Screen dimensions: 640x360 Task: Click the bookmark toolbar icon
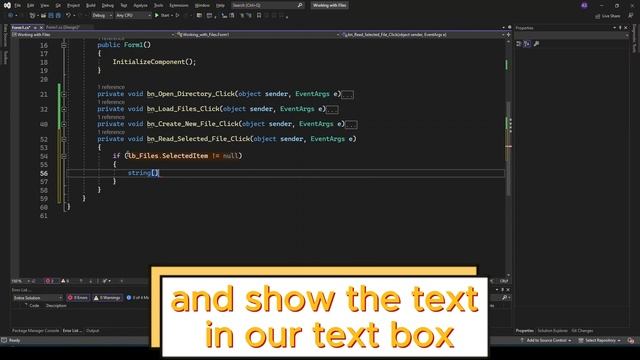(x=259, y=16)
